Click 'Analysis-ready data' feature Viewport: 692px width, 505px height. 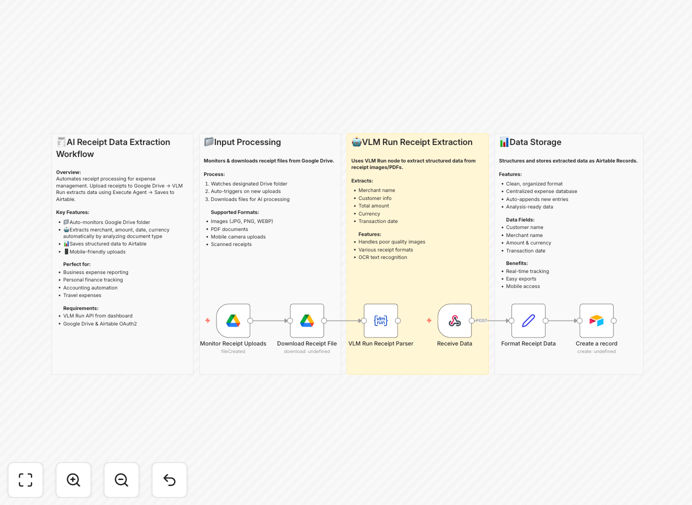(530, 207)
